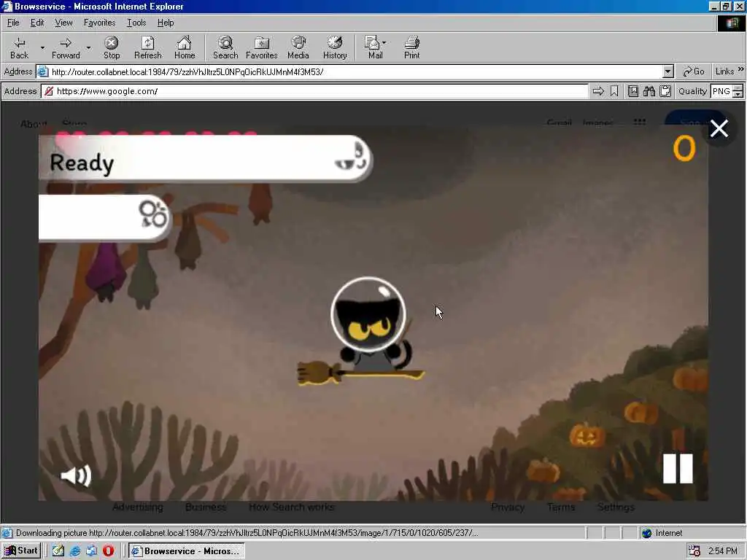Stop the page from loading
The image size is (747, 560).
tap(112, 48)
